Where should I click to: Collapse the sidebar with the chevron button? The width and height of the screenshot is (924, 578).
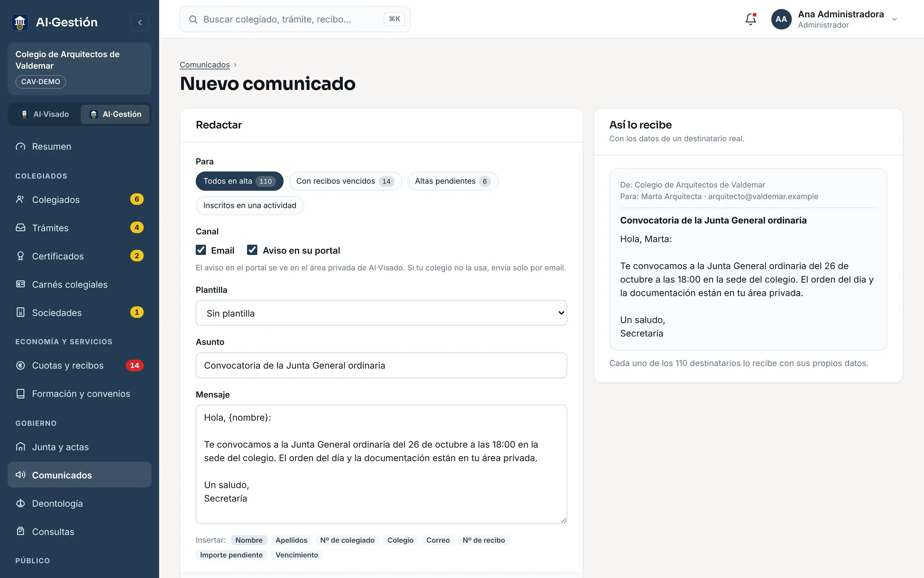coord(140,22)
